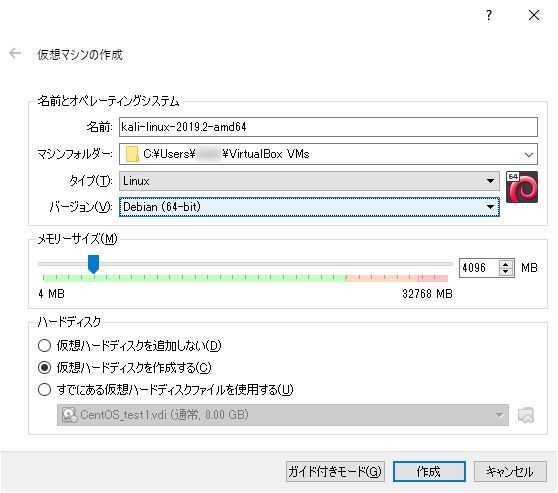Switch to guided mode button
This screenshot has width=558, height=493.
335,472
